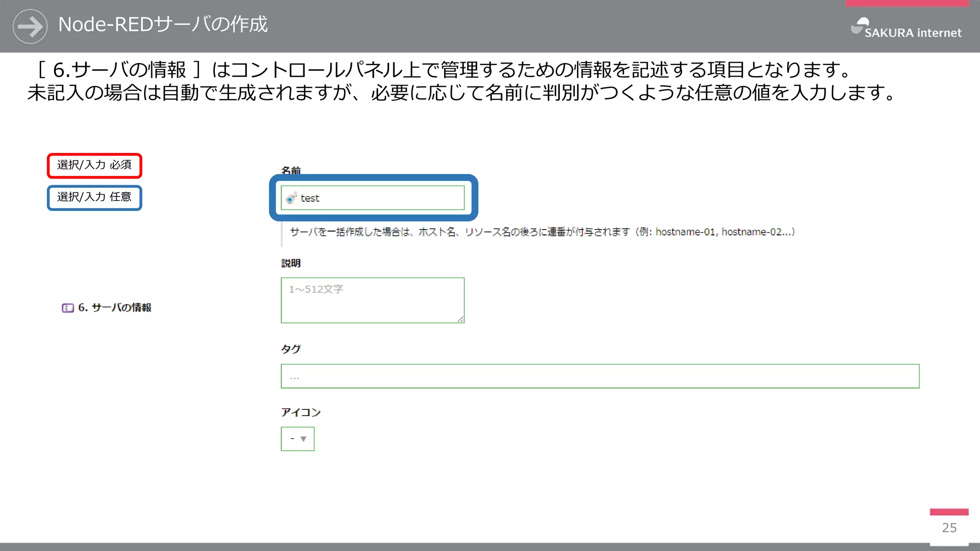Focus the 説明 description textarea

click(372, 300)
